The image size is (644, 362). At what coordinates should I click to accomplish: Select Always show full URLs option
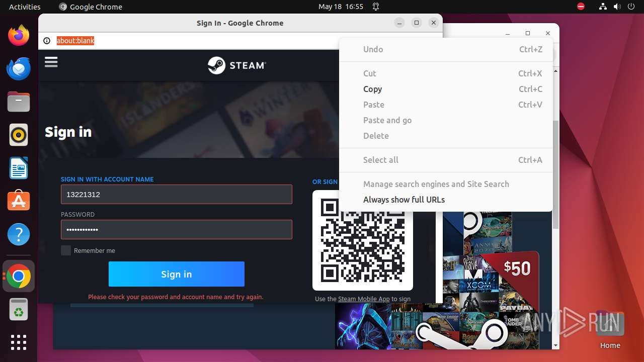(446, 200)
